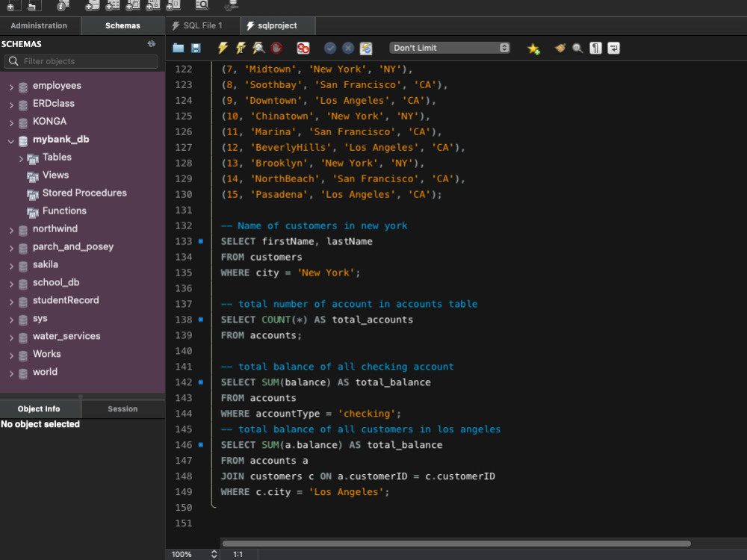Expand the world schema

(11, 374)
